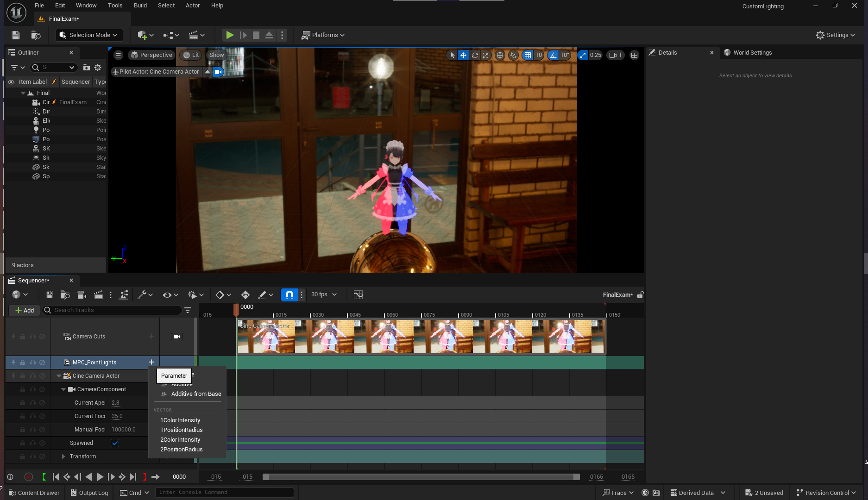
Task: Lock the Camera Cuts camera button
Action: pyautogui.click(x=177, y=337)
